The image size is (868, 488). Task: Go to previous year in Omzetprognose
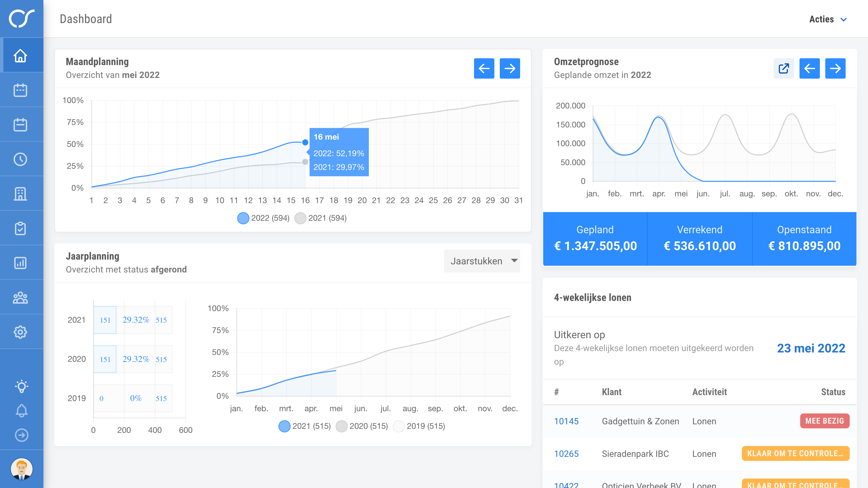tap(809, 68)
